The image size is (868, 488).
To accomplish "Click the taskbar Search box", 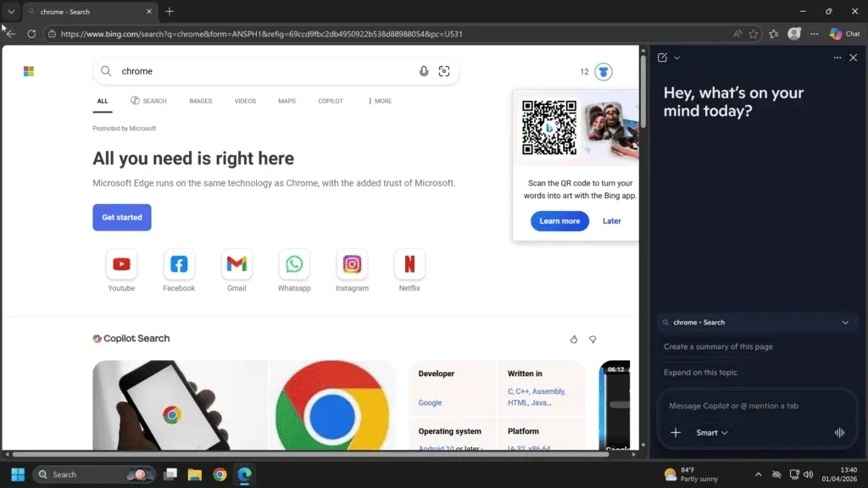I will (x=95, y=474).
